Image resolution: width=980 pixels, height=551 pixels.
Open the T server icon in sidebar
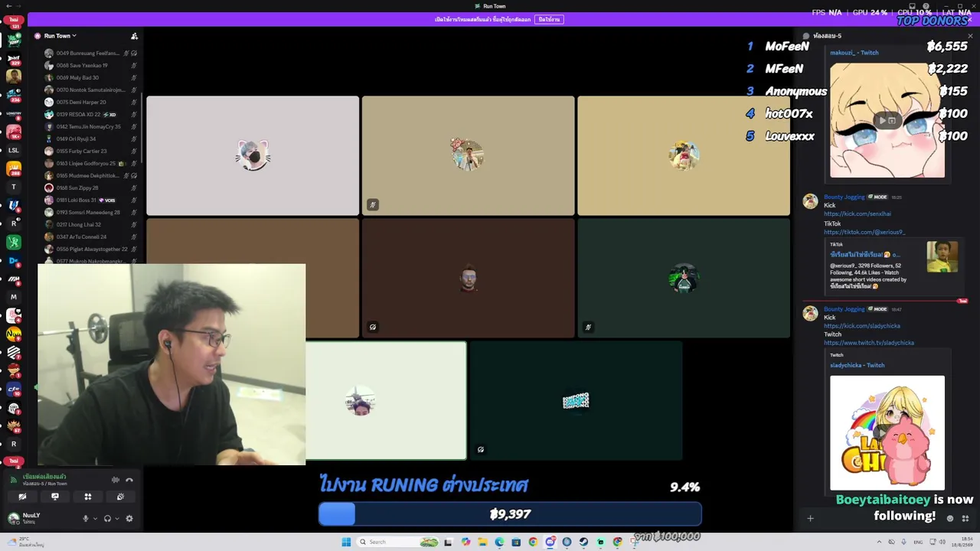[13, 187]
